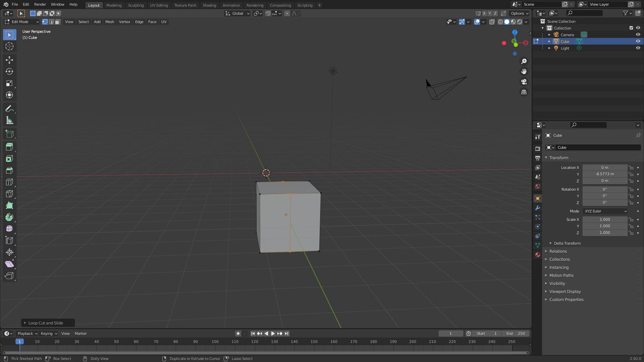Expand the Camera item in outliner
644x362 pixels.
tap(549, 35)
